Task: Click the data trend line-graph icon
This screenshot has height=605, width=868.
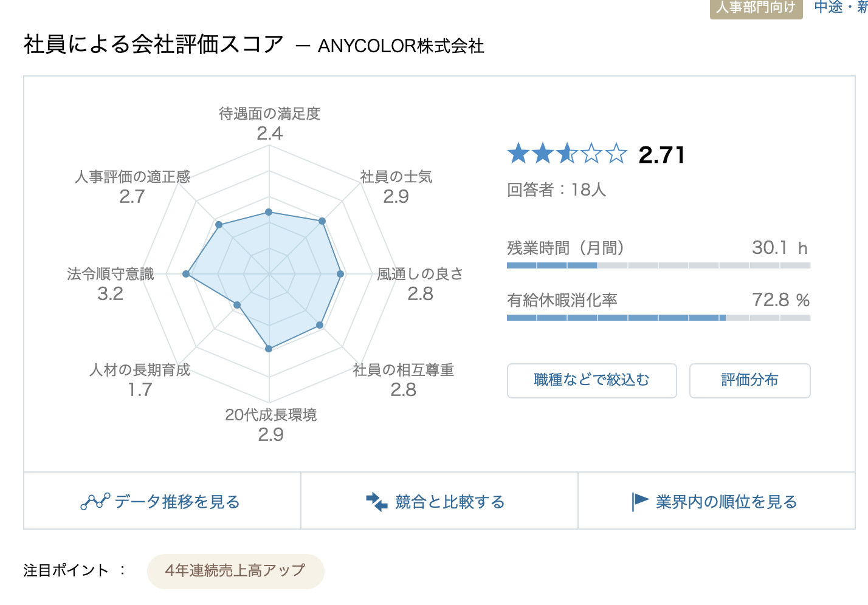Action: (x=95, y=502)
